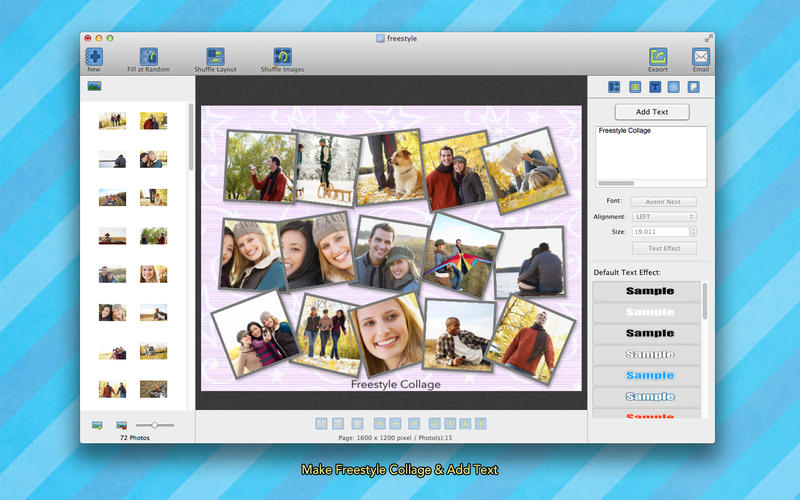
Task: Click the Text Effect button
Action: [664, 248]
